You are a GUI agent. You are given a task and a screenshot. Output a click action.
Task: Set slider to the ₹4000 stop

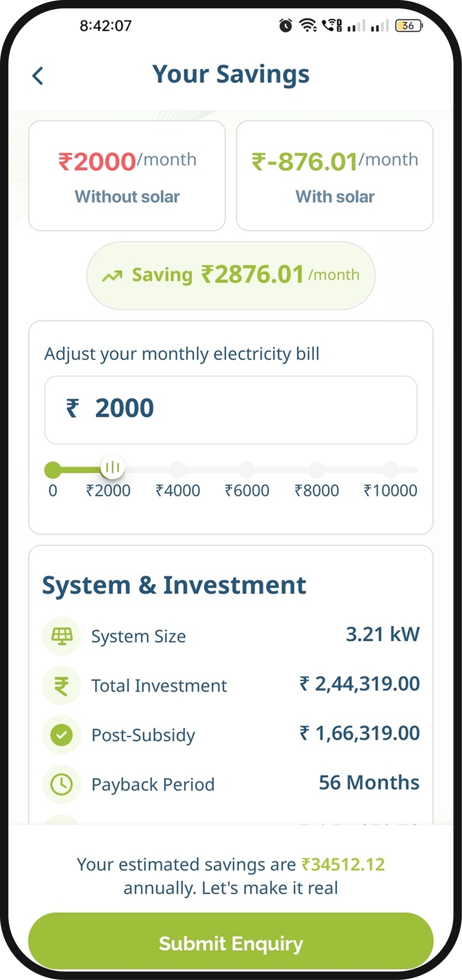[x=178, y=470]
